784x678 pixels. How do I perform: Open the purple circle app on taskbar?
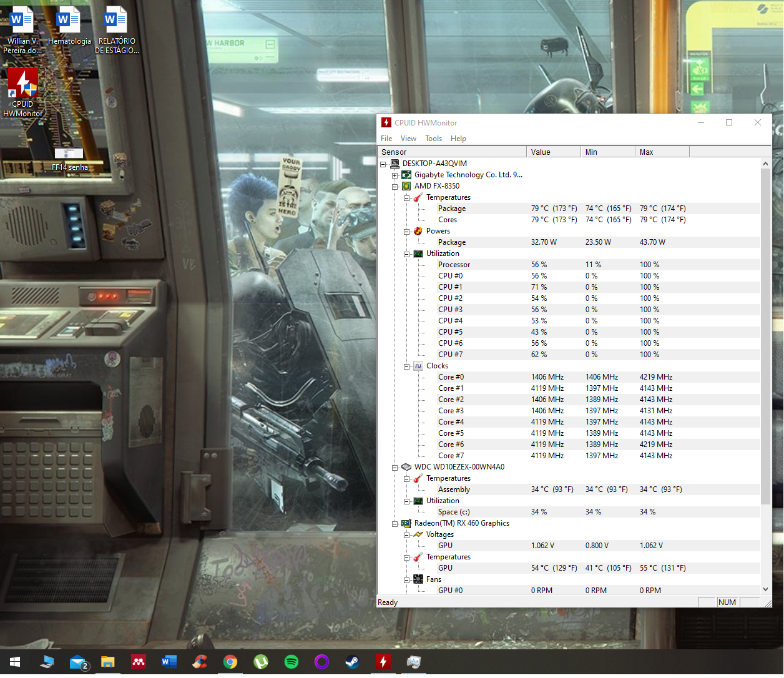click(321, 662)
